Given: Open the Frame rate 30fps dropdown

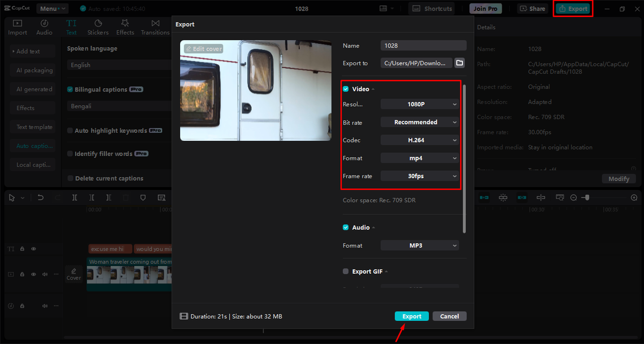Looking at the screenshot, I should coord(420,176).
